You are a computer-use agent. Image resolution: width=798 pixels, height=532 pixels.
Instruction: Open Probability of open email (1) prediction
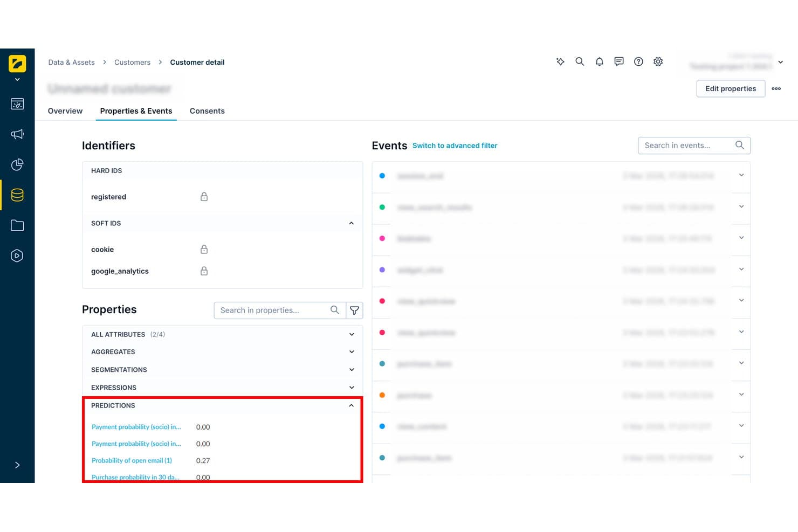pyautogui.click(x=132, y=460)
